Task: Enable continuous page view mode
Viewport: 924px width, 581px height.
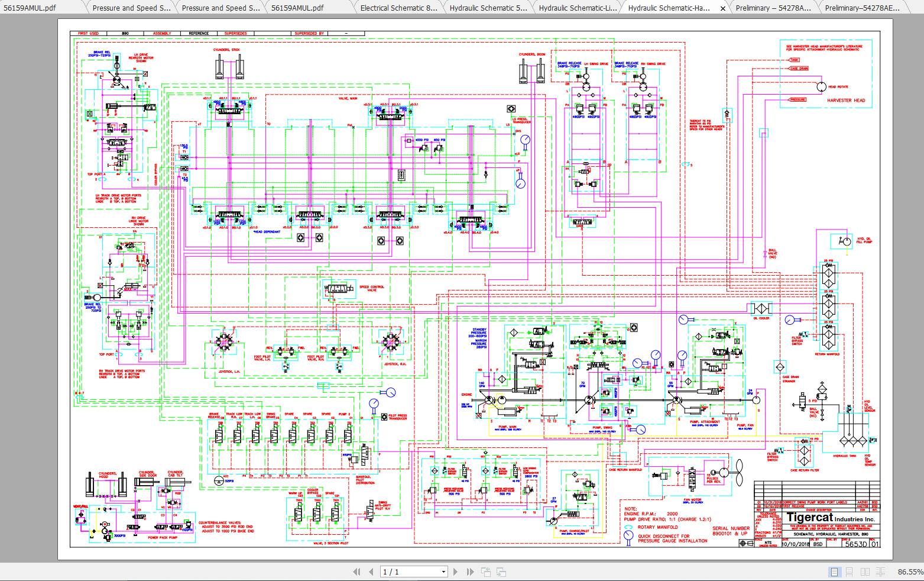Action: point(849,572)
